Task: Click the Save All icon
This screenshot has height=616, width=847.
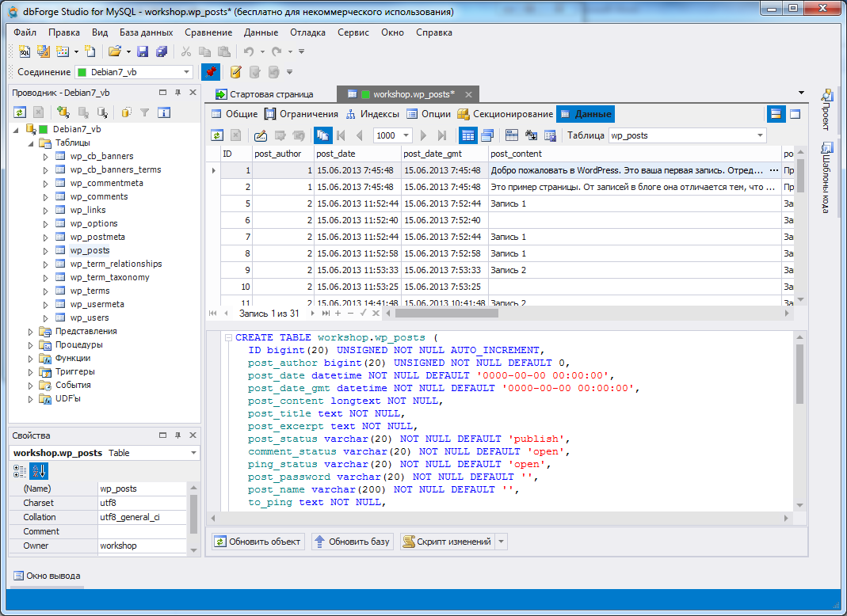Action: pos(162,51)
